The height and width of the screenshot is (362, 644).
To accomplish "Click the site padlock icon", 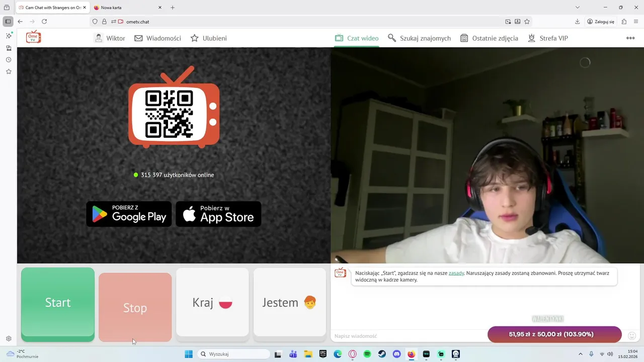I will 104,22.
